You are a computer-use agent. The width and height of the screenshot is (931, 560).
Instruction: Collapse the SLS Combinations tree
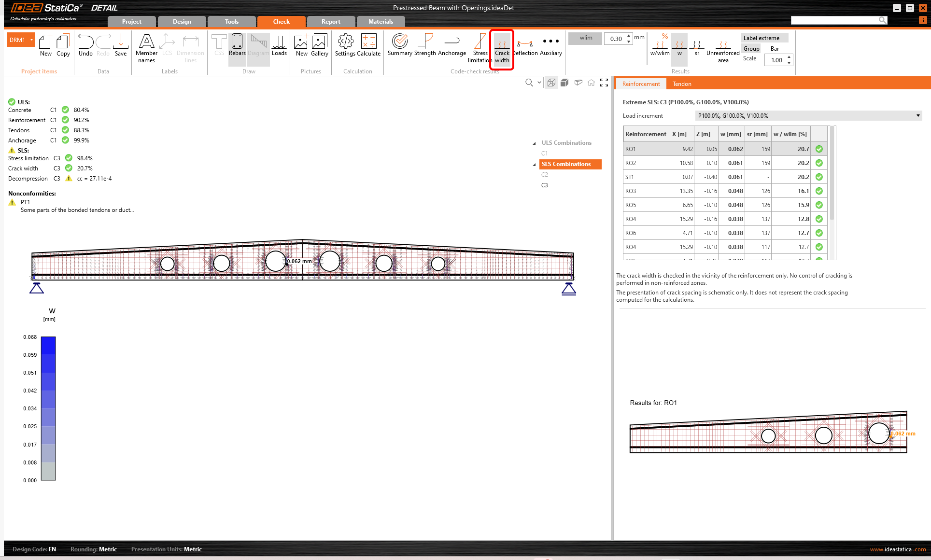pyautogui.click(x=534, y=165)
